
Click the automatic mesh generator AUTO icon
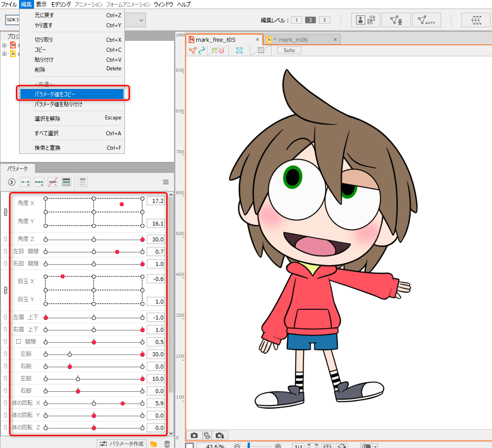pos(427,20)
